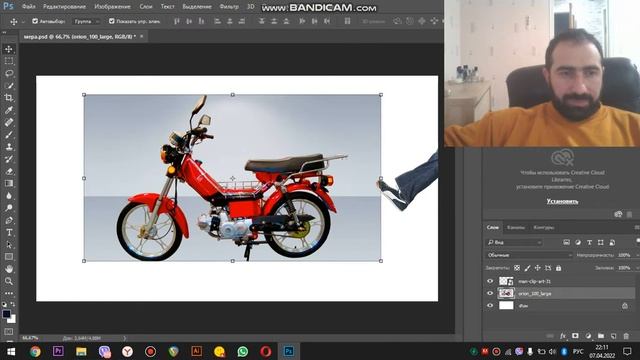Select the Eyedropper tool
The height and width of the screenshot is (360, 640).
[9, 110]
